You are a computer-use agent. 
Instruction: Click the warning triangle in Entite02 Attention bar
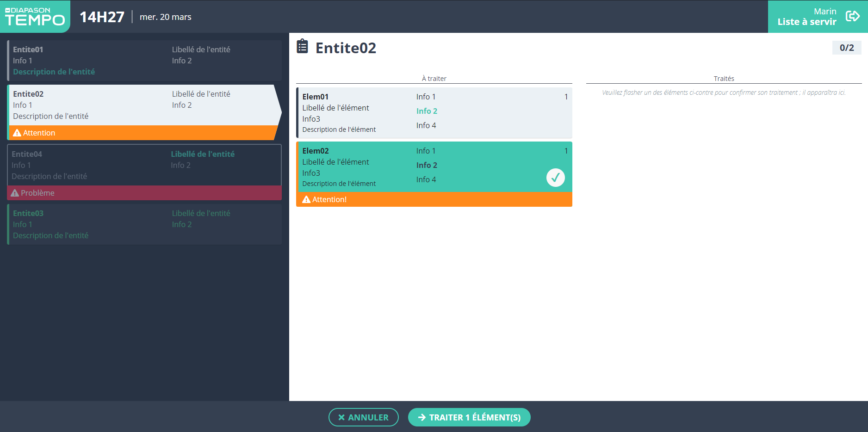(17, 133)
